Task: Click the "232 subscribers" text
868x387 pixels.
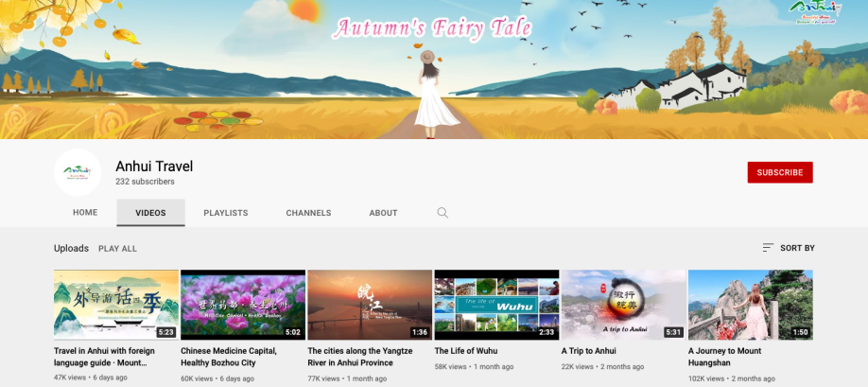Action: [x=145, y=182]
